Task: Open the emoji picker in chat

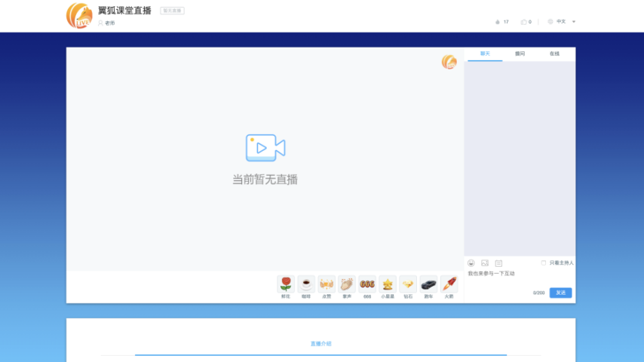Action: point(471,262)
